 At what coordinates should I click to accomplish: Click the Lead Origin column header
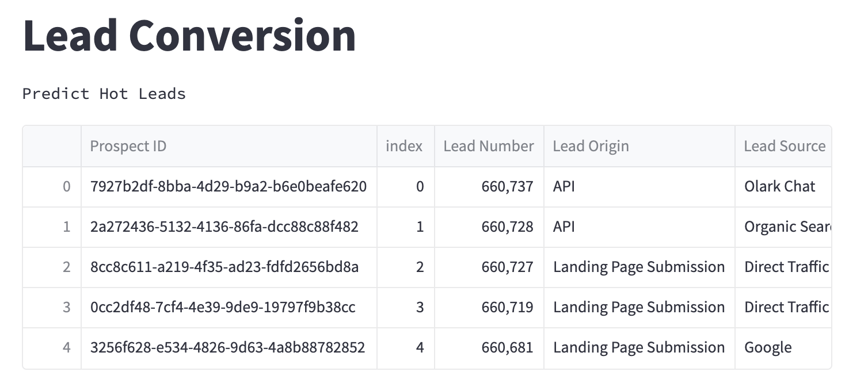(639, 146)
